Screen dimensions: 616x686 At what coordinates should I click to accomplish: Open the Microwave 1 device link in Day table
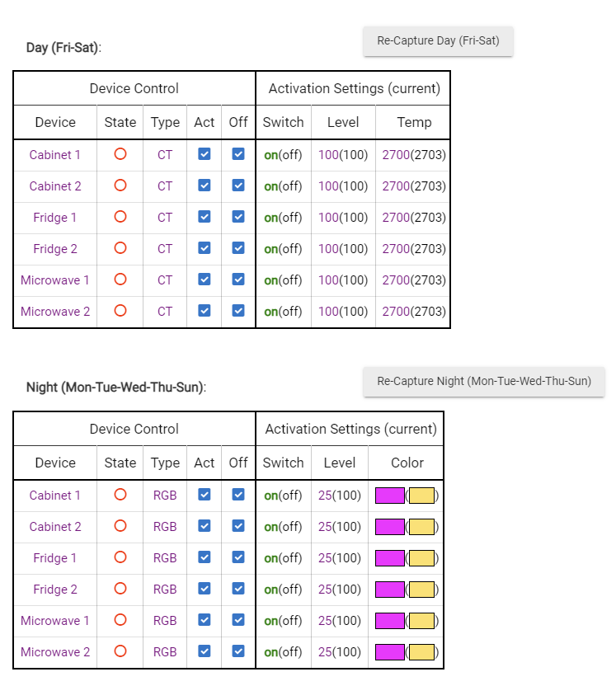tap(55, 280)
